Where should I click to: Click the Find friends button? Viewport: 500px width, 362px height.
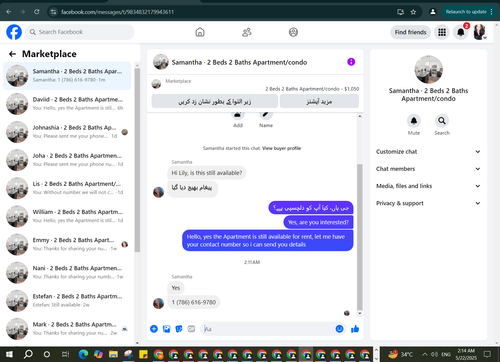pos(410,32)
